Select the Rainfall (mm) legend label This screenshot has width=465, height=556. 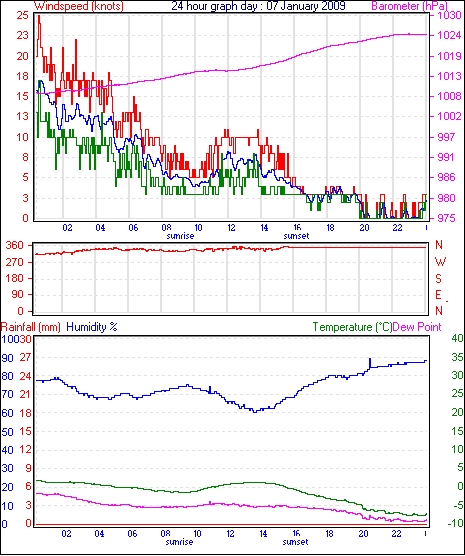click(x=31, y=327)
